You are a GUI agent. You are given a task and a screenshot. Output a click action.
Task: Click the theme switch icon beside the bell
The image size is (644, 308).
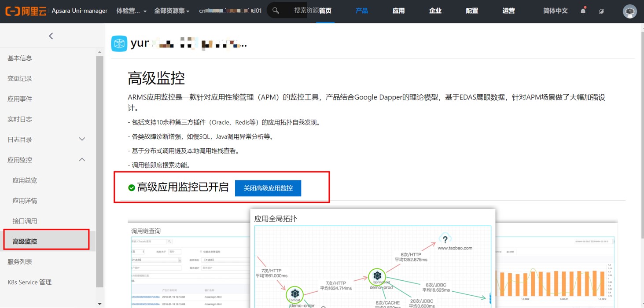(x=601, y=11)
